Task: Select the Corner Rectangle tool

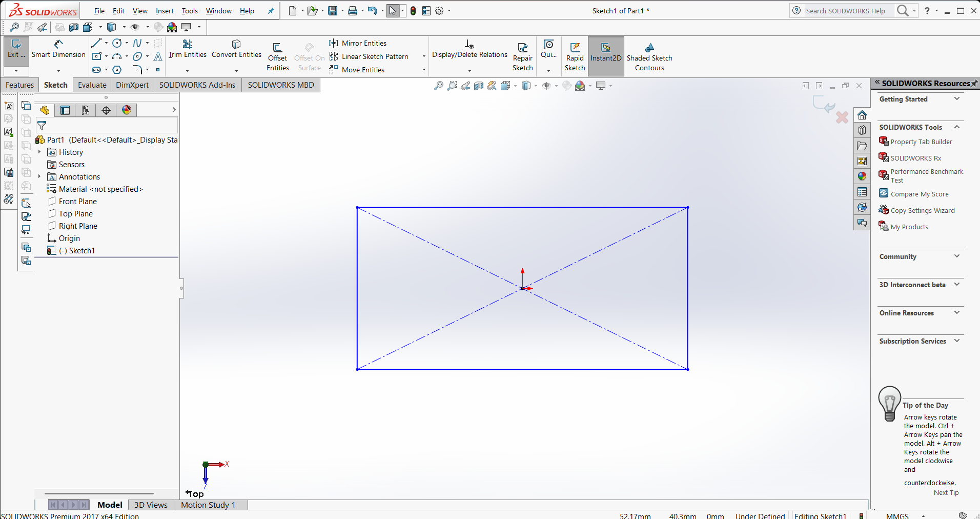Action: pos(96,56)
